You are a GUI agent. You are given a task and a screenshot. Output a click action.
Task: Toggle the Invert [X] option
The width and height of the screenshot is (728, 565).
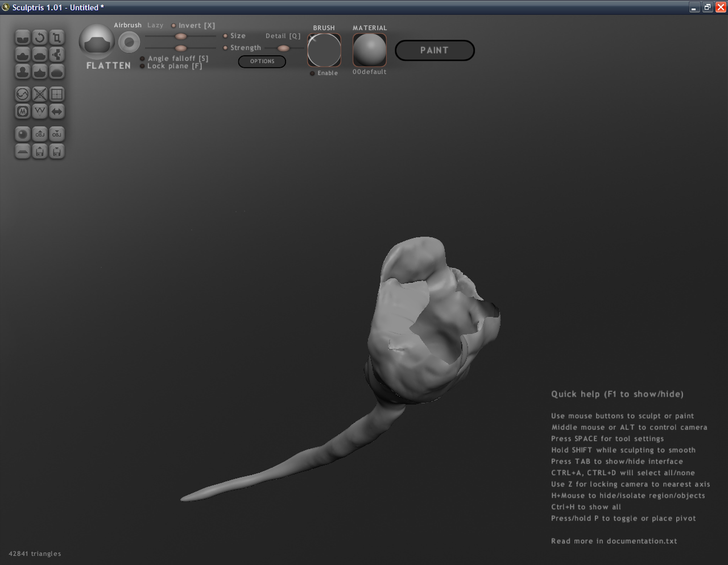click(x=174, y=26)
